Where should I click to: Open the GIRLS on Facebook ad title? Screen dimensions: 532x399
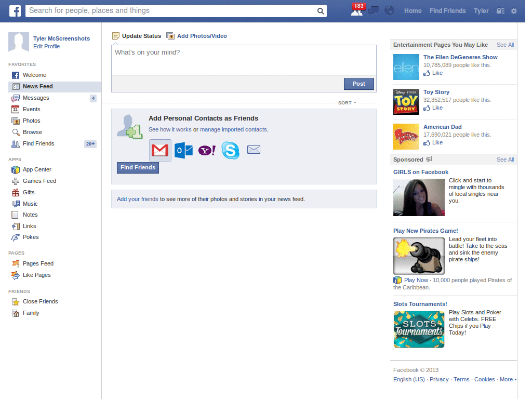[421, 172]
